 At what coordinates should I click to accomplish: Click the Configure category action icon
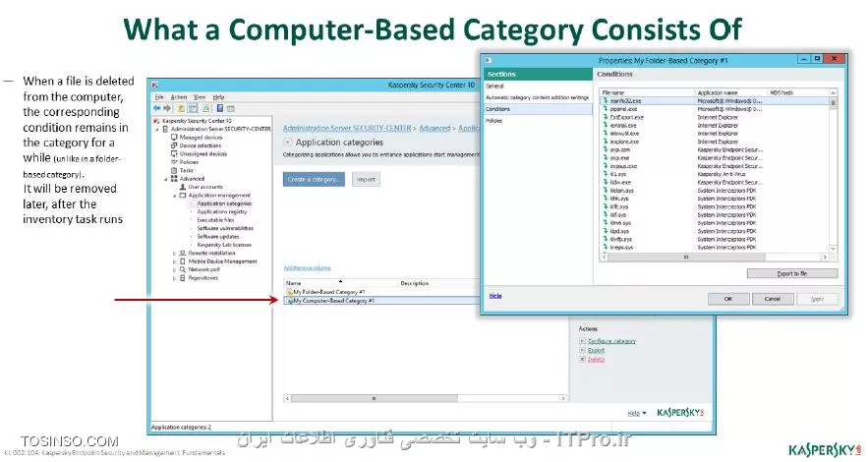tap(582, 341)
